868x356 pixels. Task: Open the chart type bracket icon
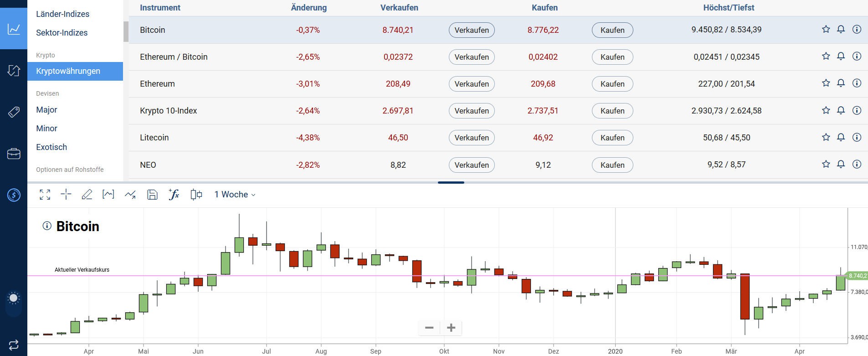(108, 195)
